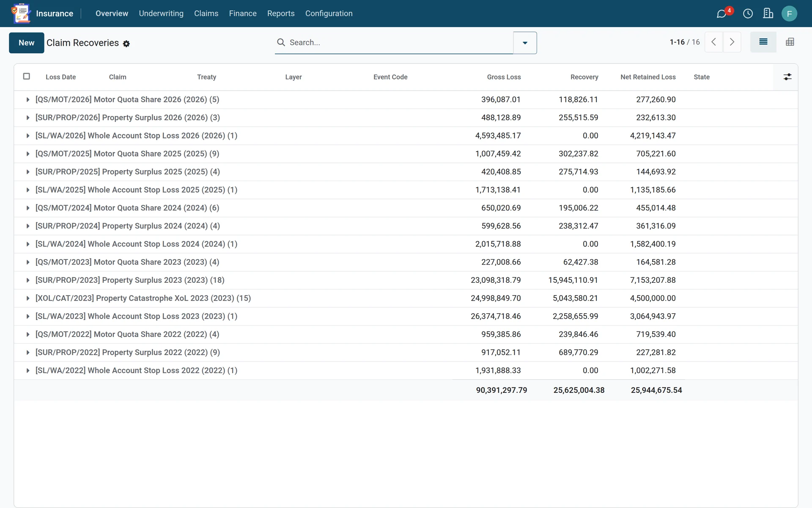Open the Claims menu
Viewport: 812px width, 508px height.
(x=206, y=14)
